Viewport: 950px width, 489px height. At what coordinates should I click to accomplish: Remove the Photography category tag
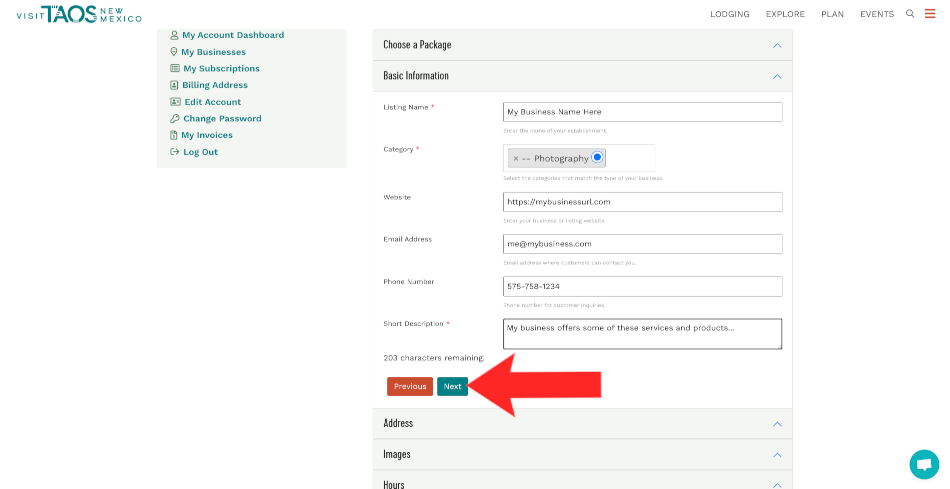point(516,158)
